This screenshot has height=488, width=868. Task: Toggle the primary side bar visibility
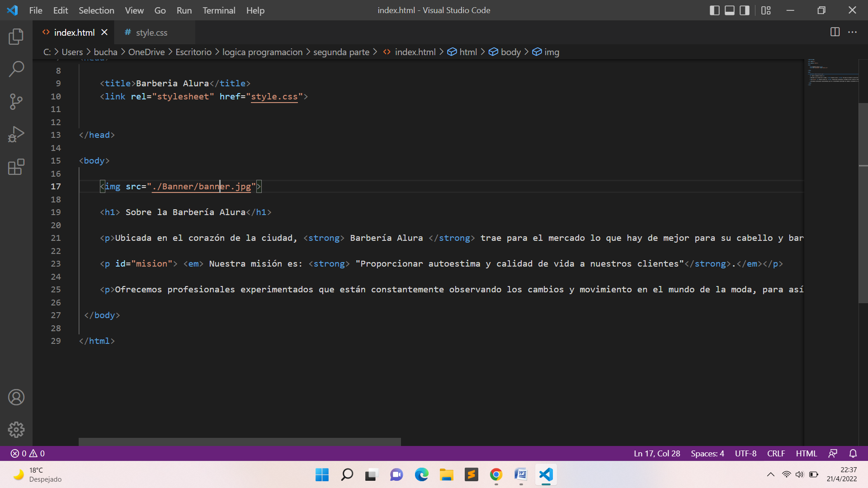(715, 10)
